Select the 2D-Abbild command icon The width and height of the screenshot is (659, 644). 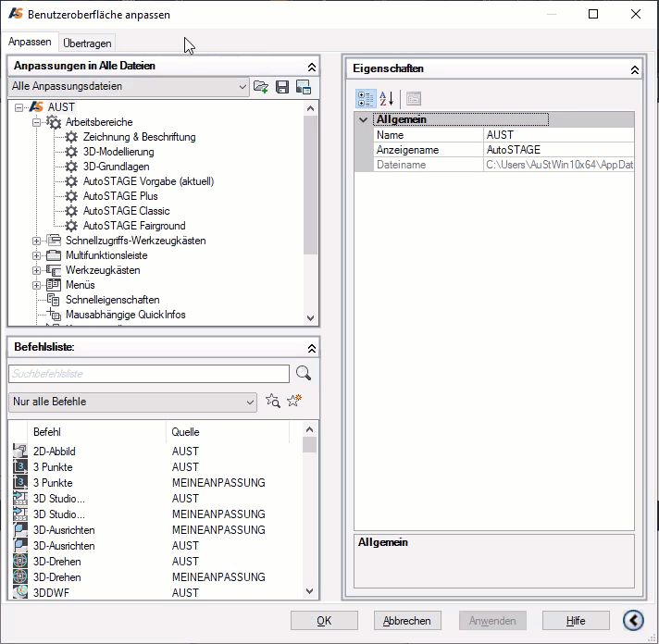tap(19, 451)
